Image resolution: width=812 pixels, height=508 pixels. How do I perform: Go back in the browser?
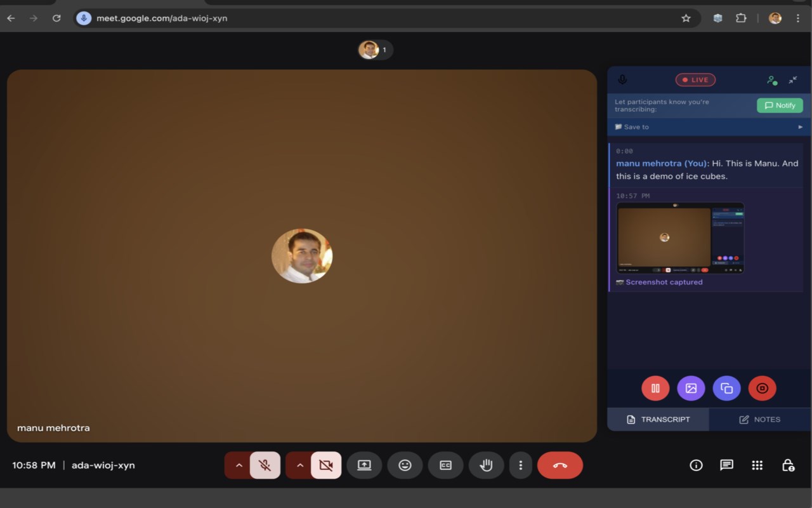tap(11, 18)
